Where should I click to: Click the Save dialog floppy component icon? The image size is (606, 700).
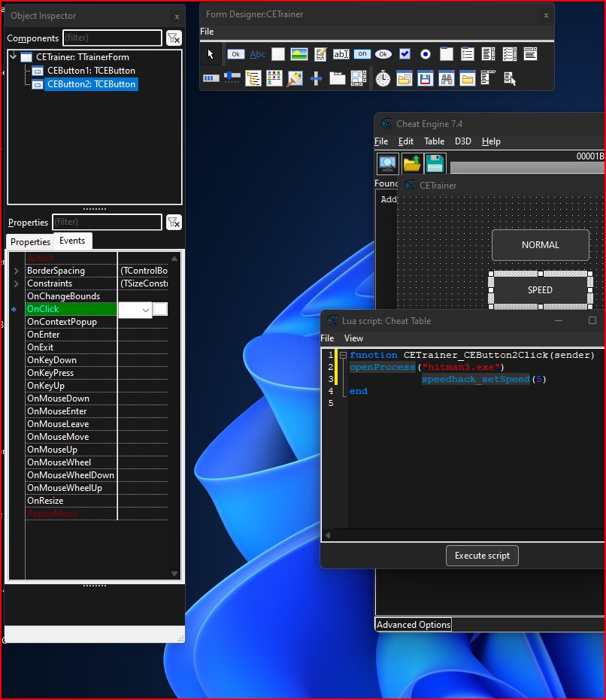coord(426,78)
